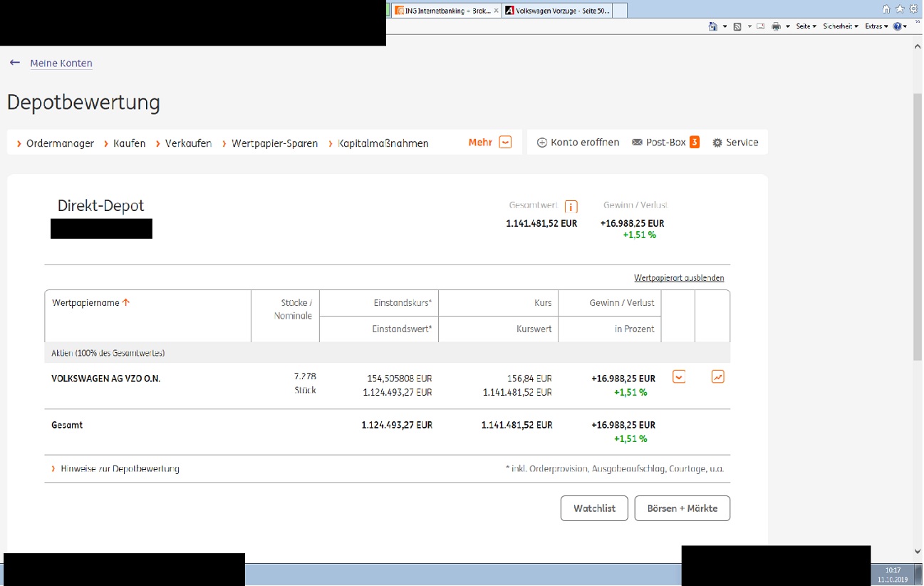Expand Hinweise zur Depotbewertung
This screenshot has width=924, height=586.
pyautogui.click(x=115, y=469)
